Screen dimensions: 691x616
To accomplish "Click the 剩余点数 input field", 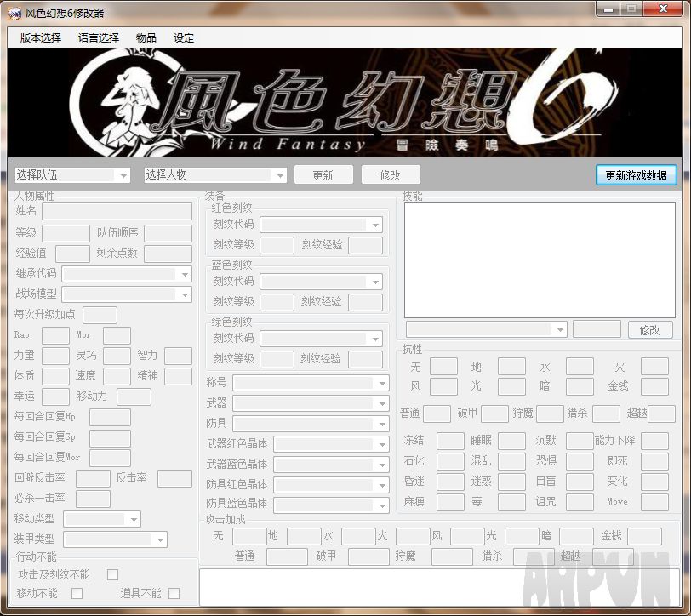I will click(168, 254).
